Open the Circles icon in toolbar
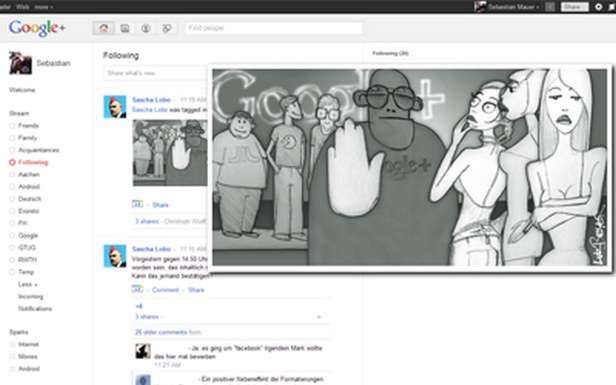 click(167, 28)
